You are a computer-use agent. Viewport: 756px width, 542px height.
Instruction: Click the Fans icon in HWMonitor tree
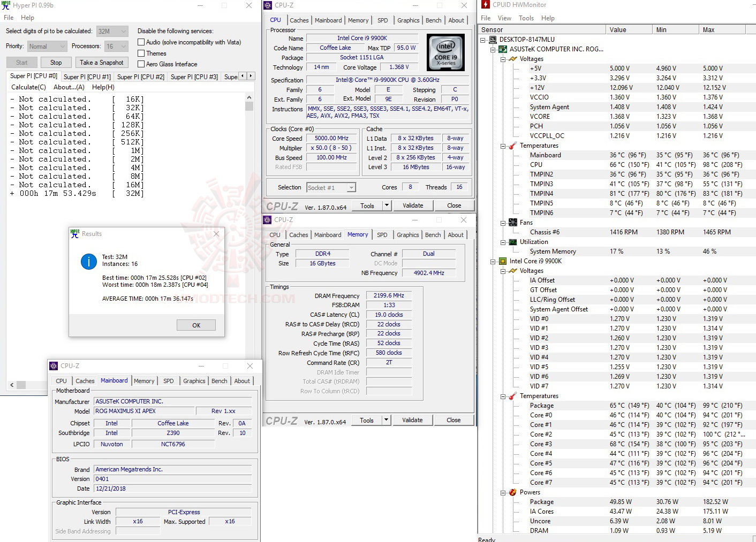pos(513,223)
